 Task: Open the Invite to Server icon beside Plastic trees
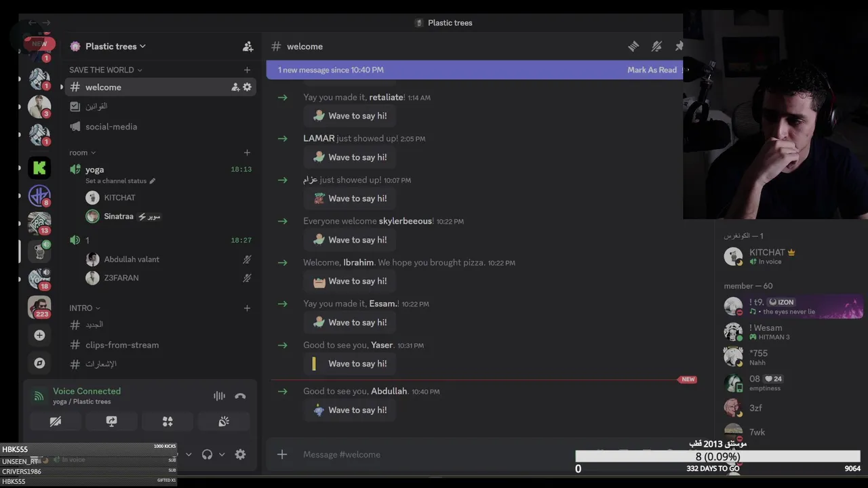[x=248, y=46]
